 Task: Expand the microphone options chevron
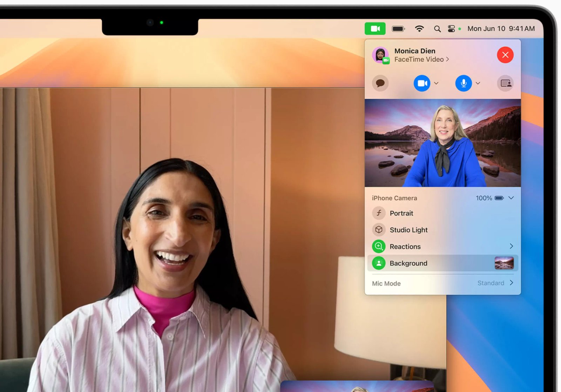click(x=477, y=83)
